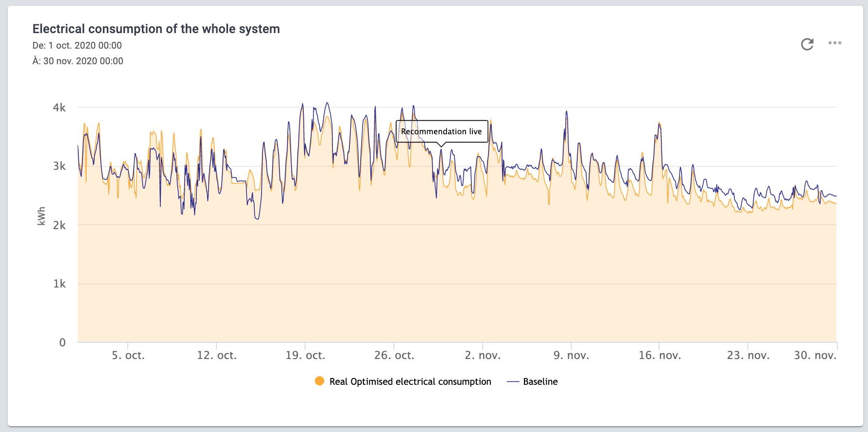868x432 pixels.
Task: Click the '16. nov.' x-axis label
Action: [660, 356]
